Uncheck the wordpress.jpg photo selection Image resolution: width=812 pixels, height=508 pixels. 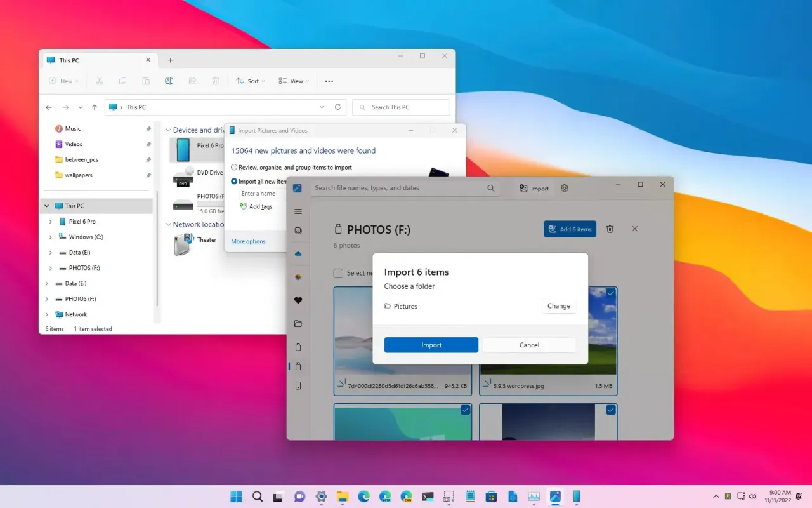tap(610, 294)
